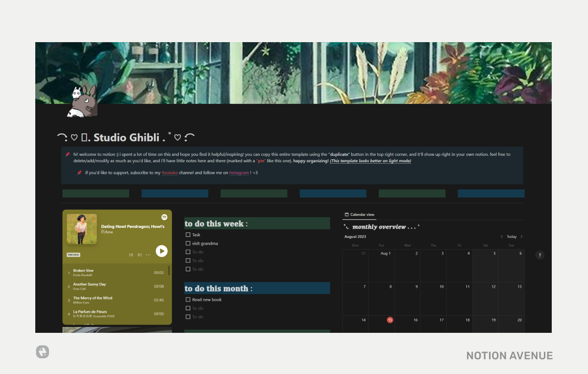Image resolution: width=588 pixels, height=374 pixels.
Task: Go to the next month with the right chevron
Action: coord(521,237)
